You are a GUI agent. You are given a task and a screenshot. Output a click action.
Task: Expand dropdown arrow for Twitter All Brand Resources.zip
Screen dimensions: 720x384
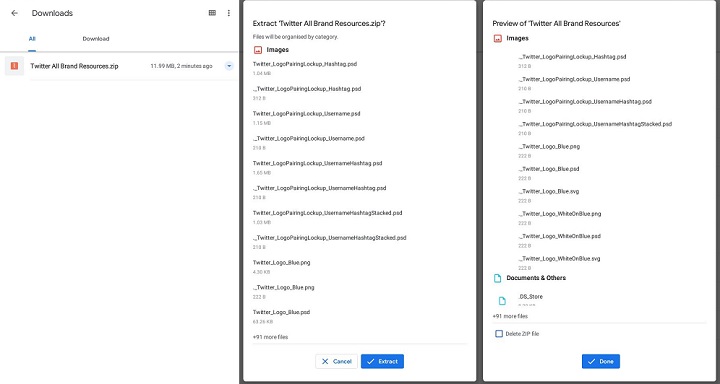[229, 66]
